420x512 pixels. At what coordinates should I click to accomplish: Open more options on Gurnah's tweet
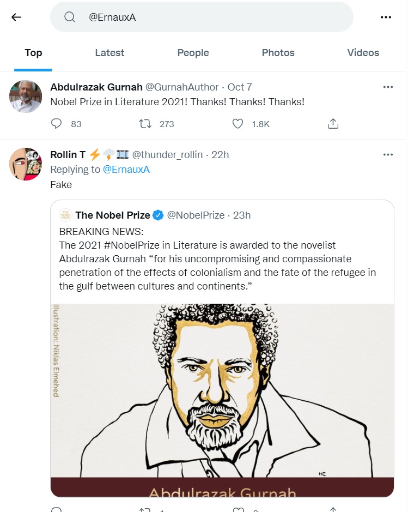(388, 87)
